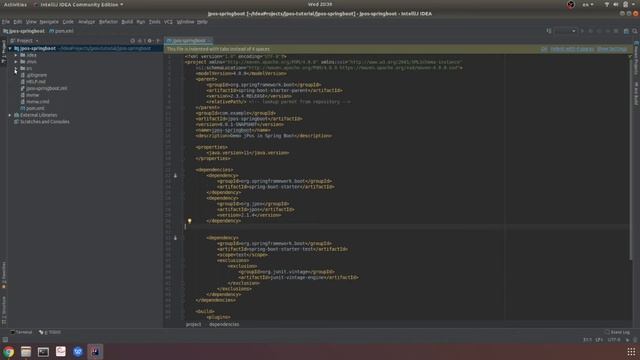Click pom.xml breadcrumb in navigation bar
The image size is (640, 360).
click(x=62, y=31)
